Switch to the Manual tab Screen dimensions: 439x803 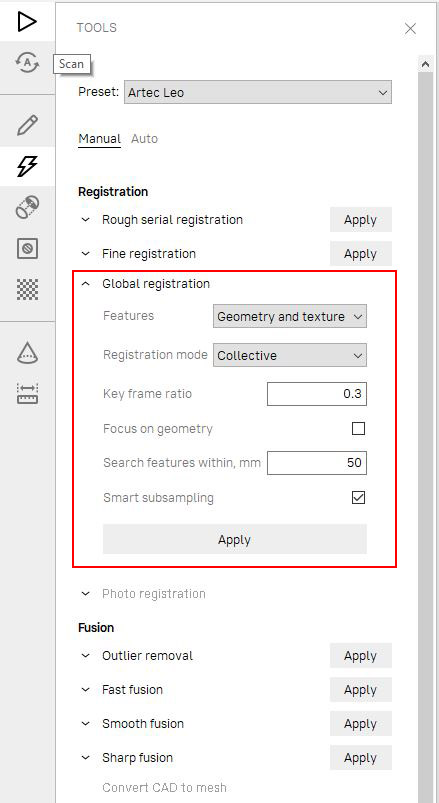[x=99, y=139]
